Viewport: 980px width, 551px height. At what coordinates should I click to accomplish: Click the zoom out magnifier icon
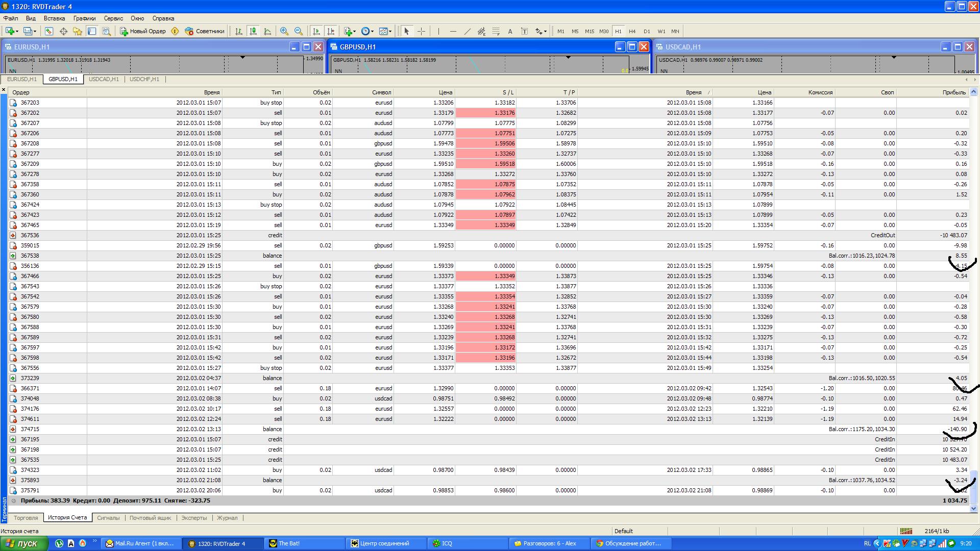[x=299, y=31]
